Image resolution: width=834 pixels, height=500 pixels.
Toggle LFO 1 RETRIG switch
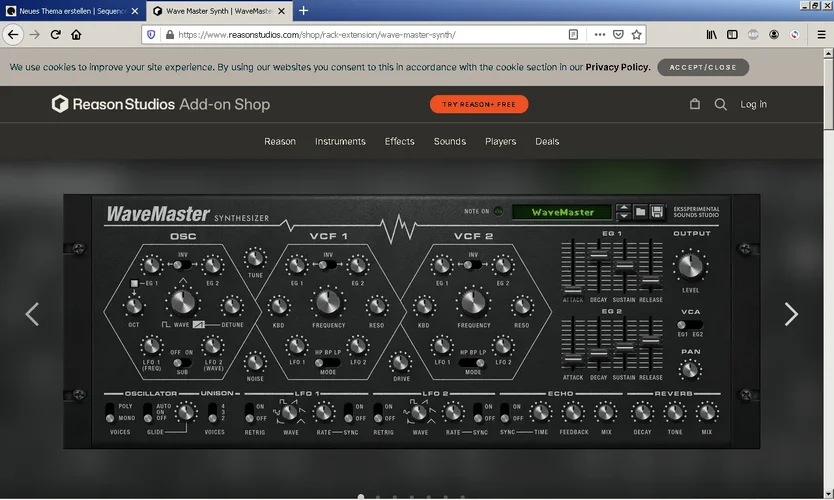pyautogui.click(x=249, y=412)
